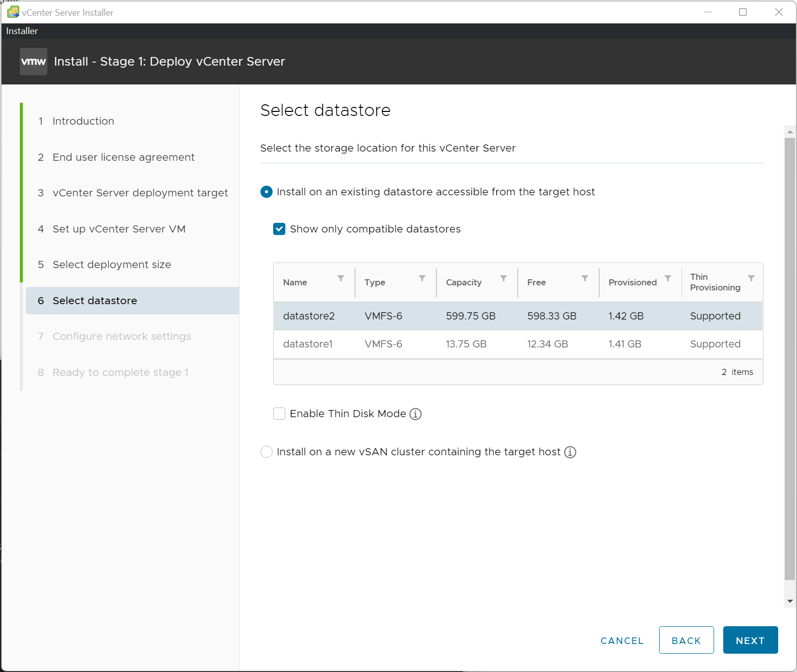
Task: Click the Thin Disk Mode info icon
Action: 416,414
